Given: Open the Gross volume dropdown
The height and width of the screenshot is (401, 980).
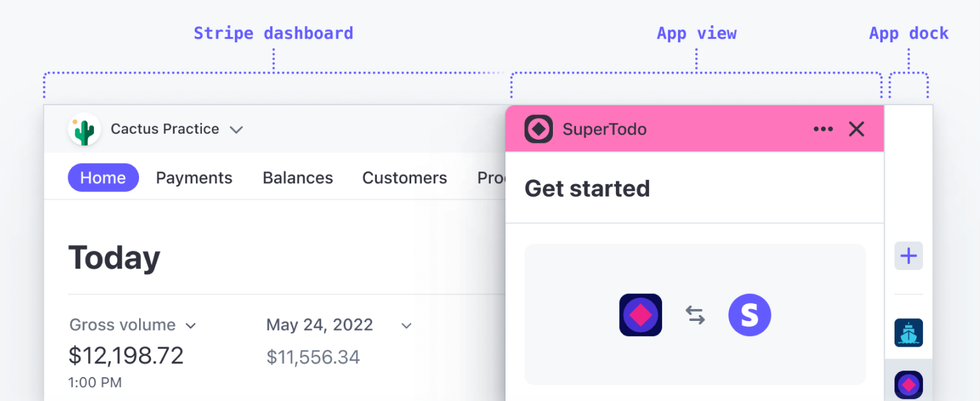Looking at the screenshot, I should (x=191, y=326).
